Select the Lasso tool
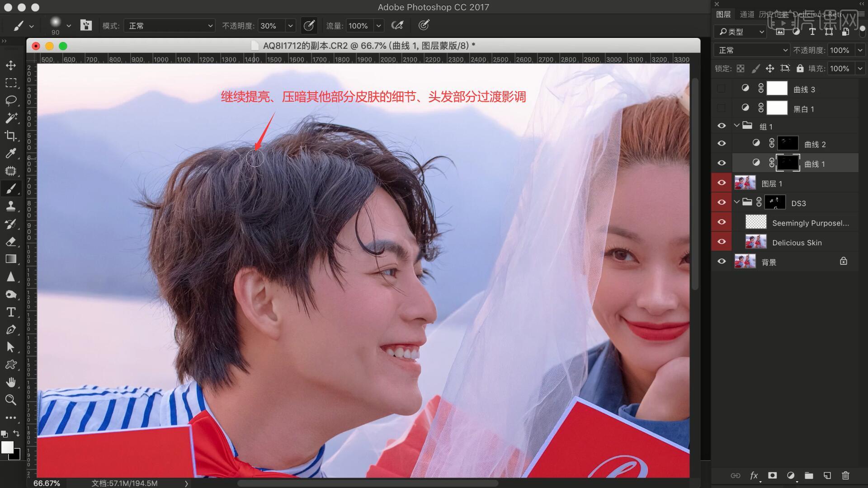The width and height of the screenshot is (868, 488). (x=11, y=100)
